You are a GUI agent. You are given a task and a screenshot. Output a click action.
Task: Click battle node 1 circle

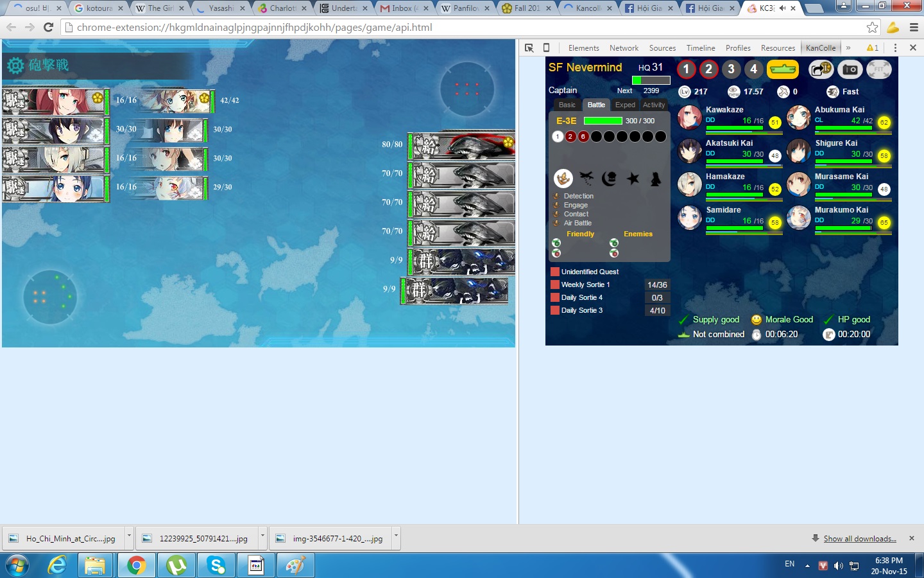coord(558,136)
